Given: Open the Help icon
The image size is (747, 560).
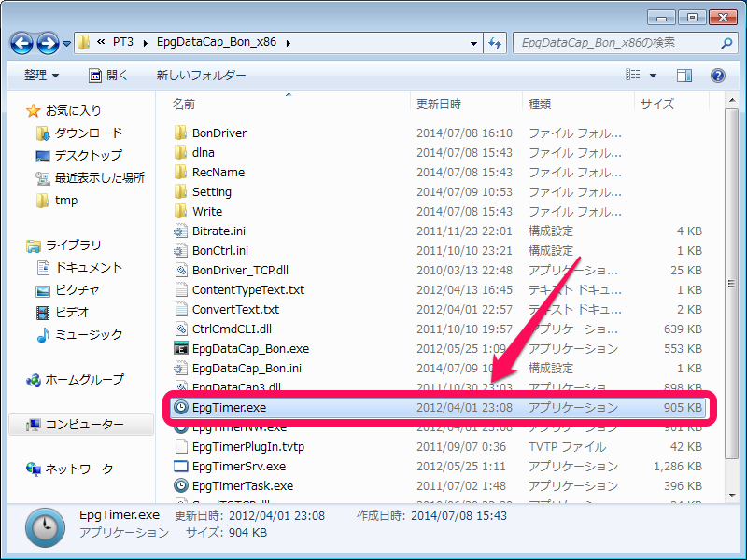Looking at the screenshot, I should 717,76.
